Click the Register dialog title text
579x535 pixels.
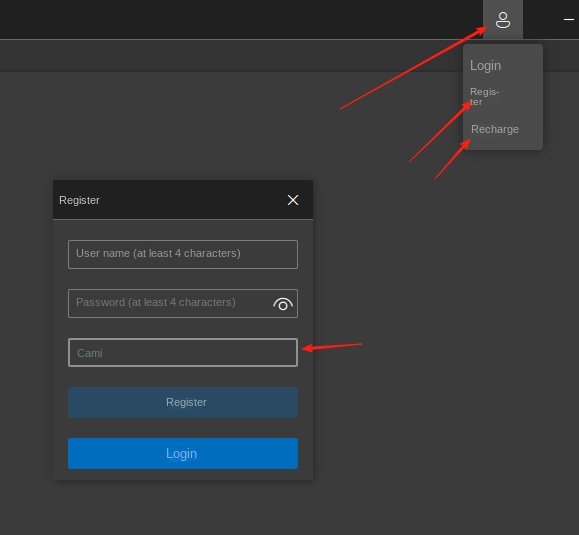click(x=79, y=200)
